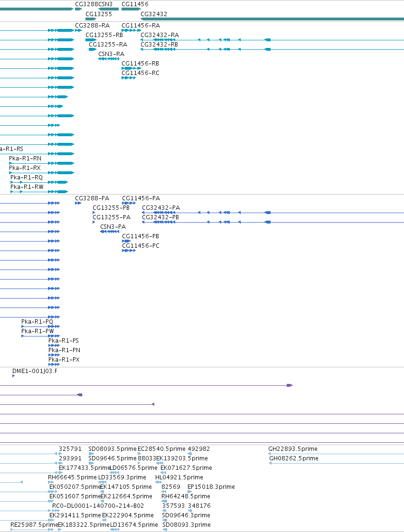Click the RE25987.5prime EST label

click(34, 525)
